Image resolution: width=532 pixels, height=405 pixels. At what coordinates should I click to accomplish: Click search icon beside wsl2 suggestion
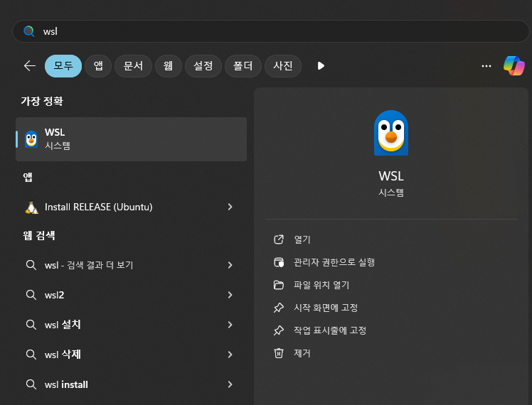coord(31,295)
